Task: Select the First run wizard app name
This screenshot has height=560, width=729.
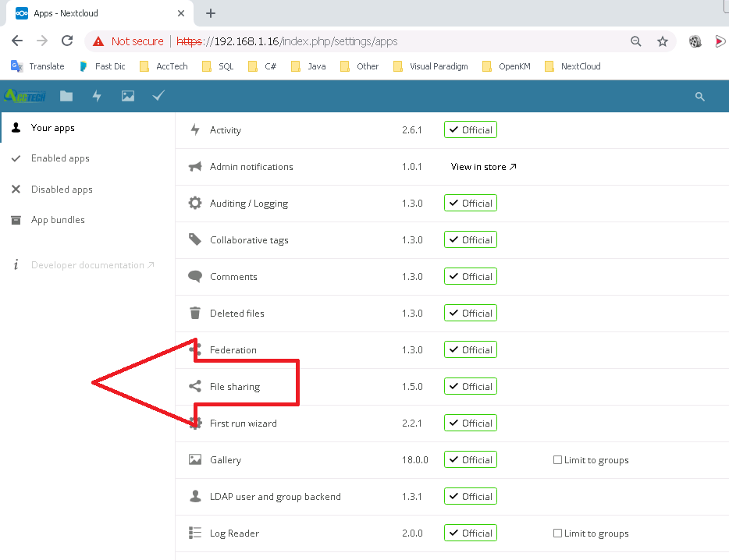Action: (244, 424)
